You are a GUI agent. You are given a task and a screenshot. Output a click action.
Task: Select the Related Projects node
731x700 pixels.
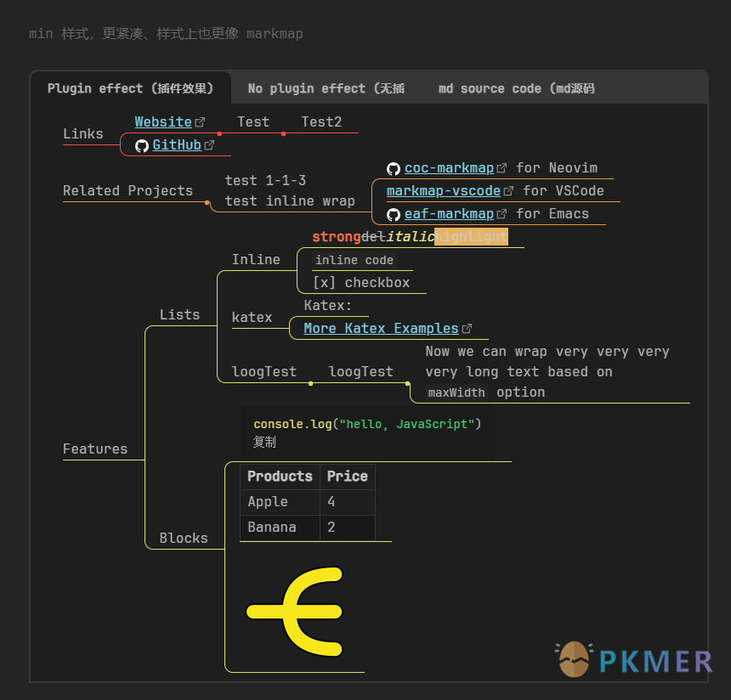127,190
